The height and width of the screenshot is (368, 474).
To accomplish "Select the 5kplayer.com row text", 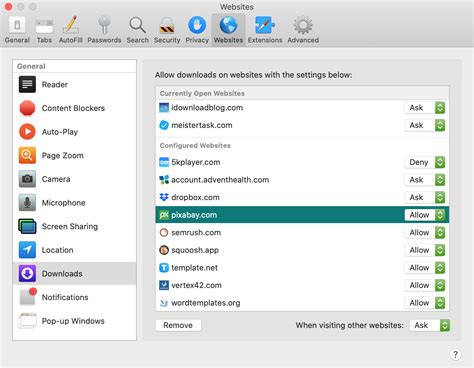I will coord(196,162).
